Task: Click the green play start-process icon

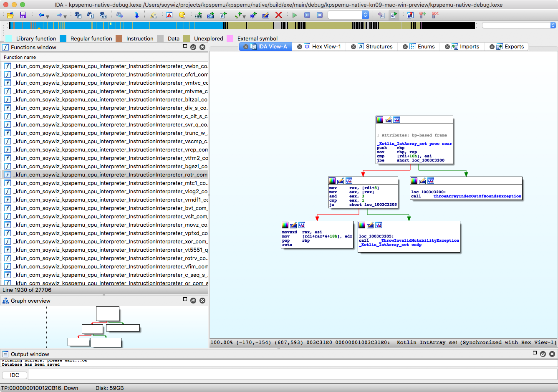Action: (295, 15)
